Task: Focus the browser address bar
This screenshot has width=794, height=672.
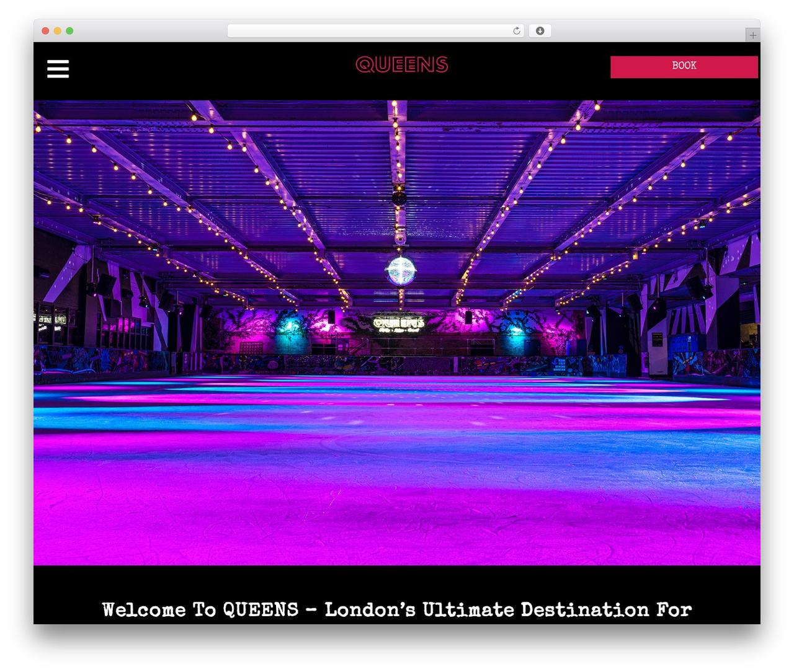Action: (x=375, y=30)
